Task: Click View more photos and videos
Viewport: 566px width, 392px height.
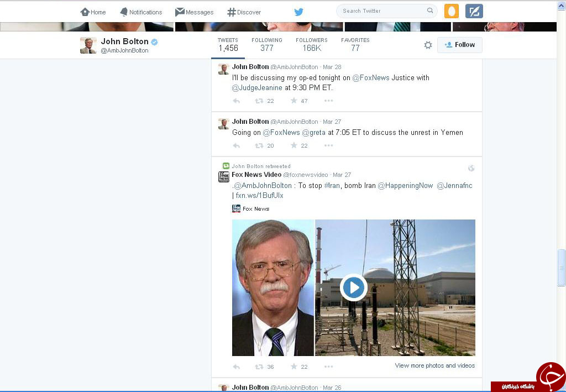Action: pos(435,365)
